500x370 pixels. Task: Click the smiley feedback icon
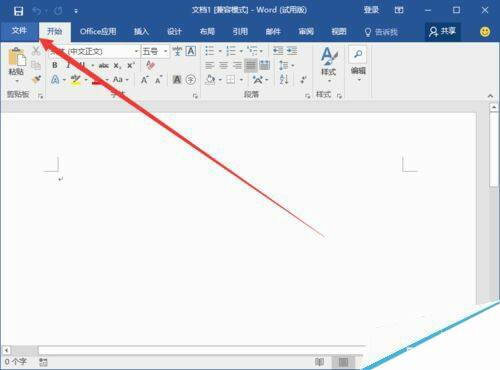[485, 32]
